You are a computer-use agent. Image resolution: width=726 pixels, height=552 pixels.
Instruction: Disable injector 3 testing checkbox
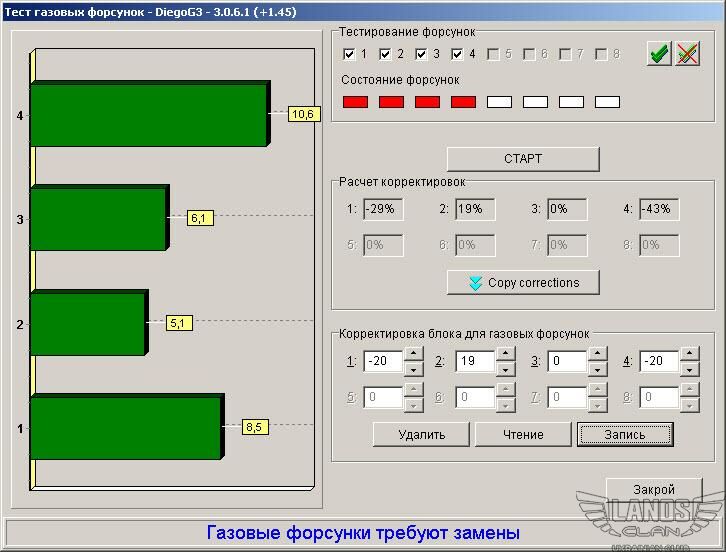pyautogui.click(x=421, y=54)
